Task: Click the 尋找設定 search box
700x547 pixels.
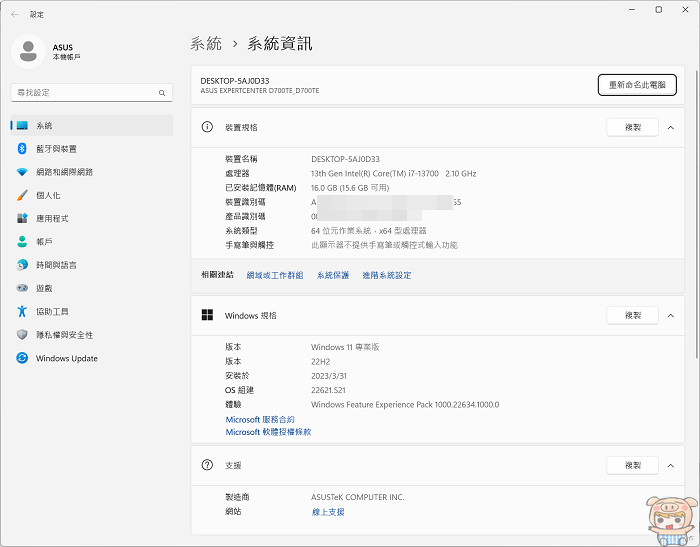Action: (92, 92)
